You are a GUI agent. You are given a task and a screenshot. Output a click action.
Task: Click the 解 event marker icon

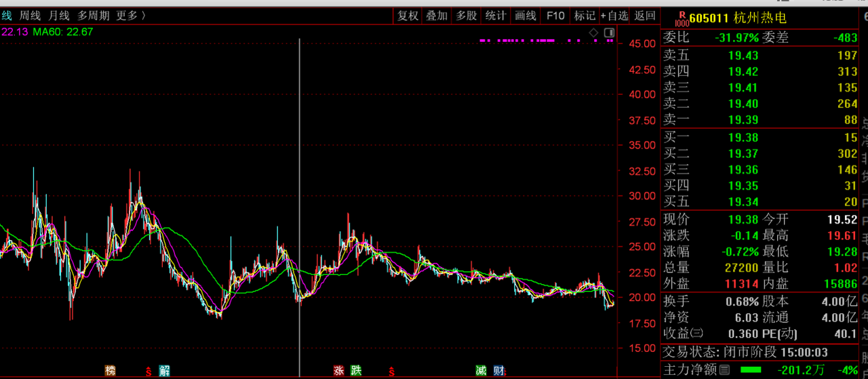point(164,370)
